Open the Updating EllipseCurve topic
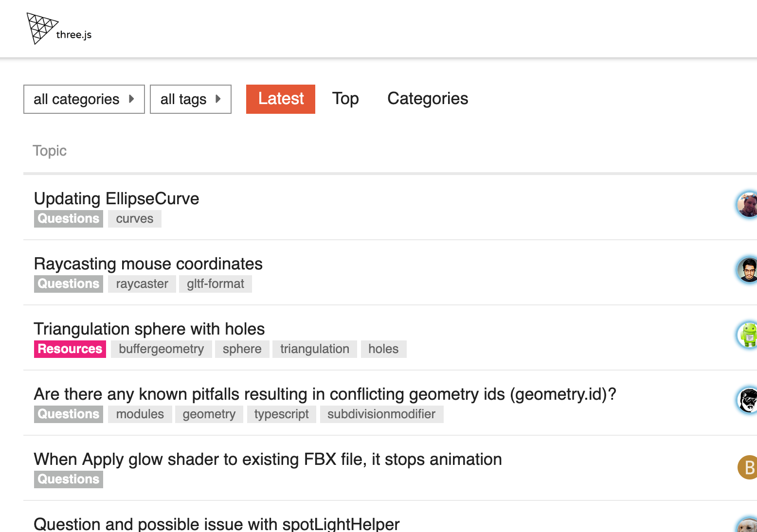 click(117, 198)
